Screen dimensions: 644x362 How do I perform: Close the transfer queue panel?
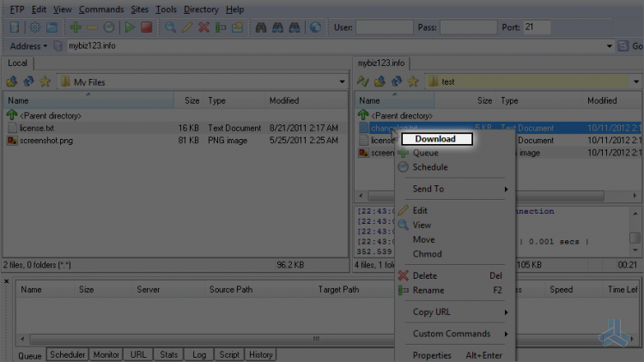coord(7,281)
